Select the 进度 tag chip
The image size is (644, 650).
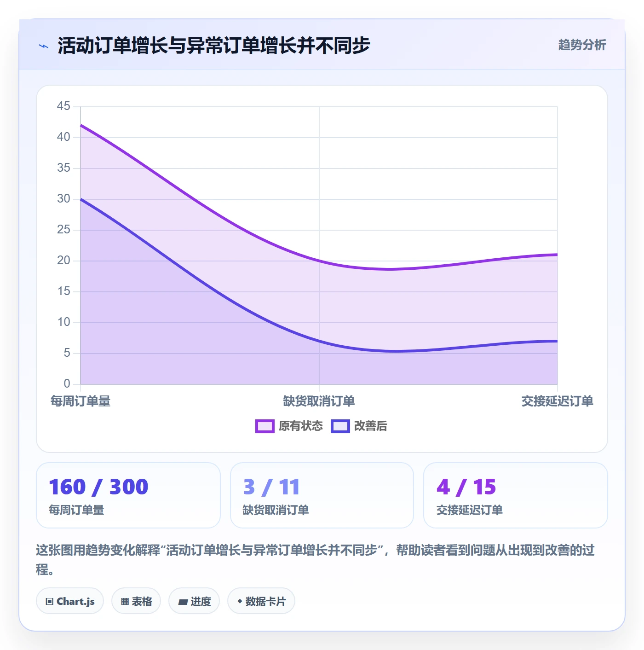point(194,601)
